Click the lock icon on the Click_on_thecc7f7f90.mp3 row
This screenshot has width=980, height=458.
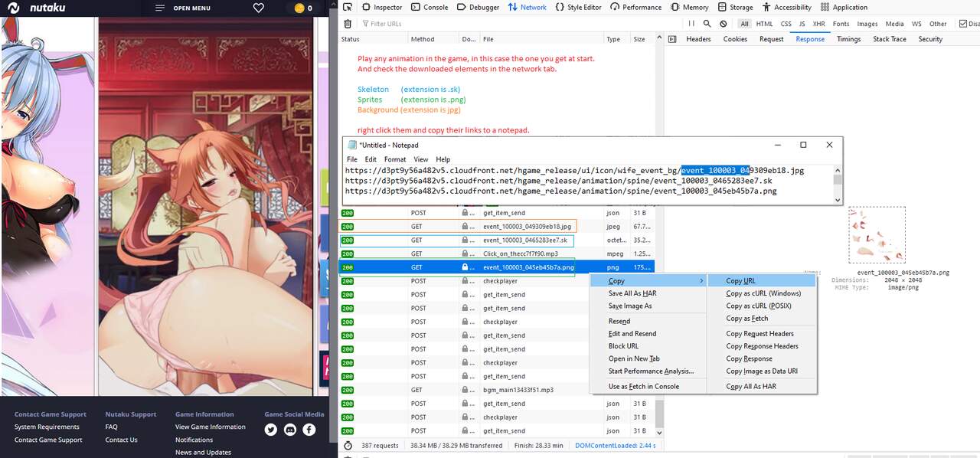pos(464,254)
